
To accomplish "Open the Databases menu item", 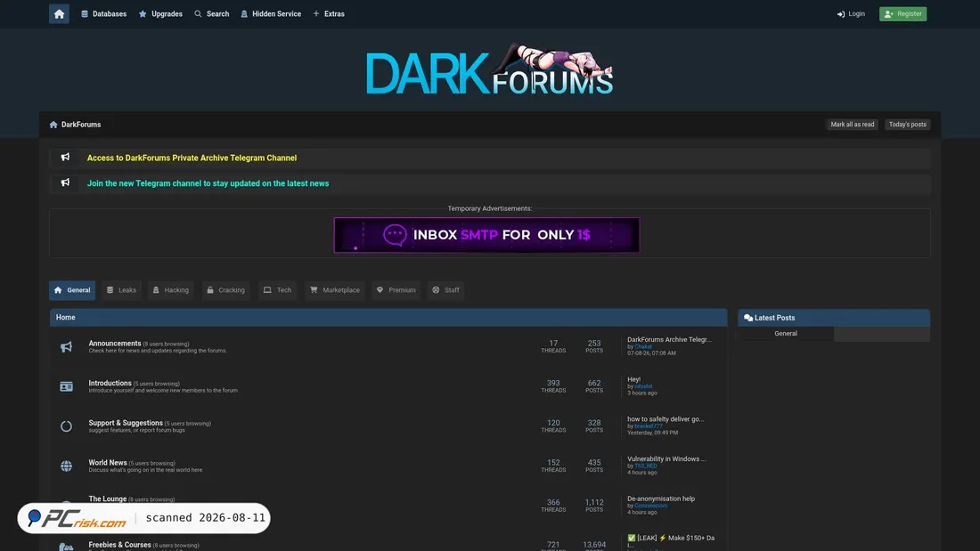I will click(x=103, y=13).
